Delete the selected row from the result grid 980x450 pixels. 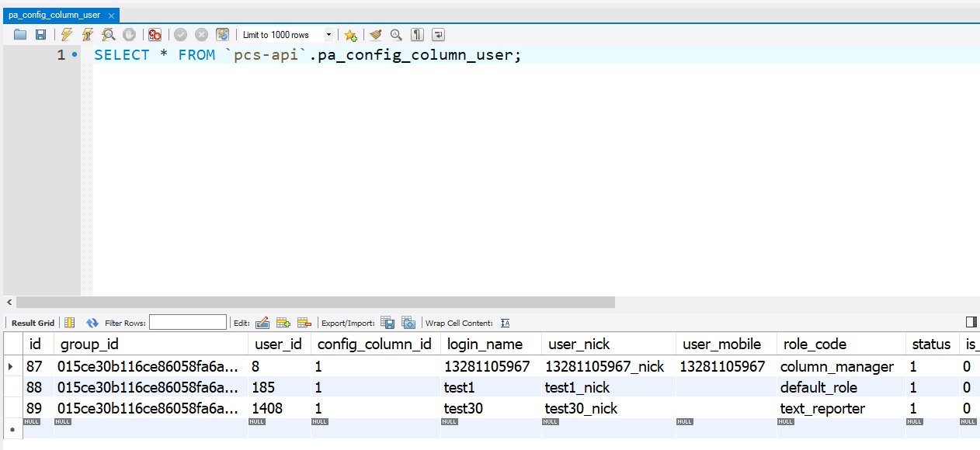click(304, 323)
